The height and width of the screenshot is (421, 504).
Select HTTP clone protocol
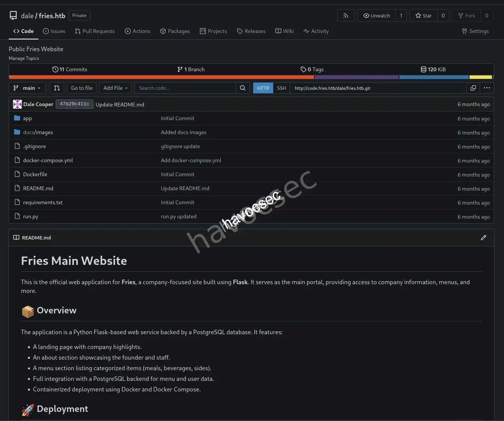coord(263,88)
